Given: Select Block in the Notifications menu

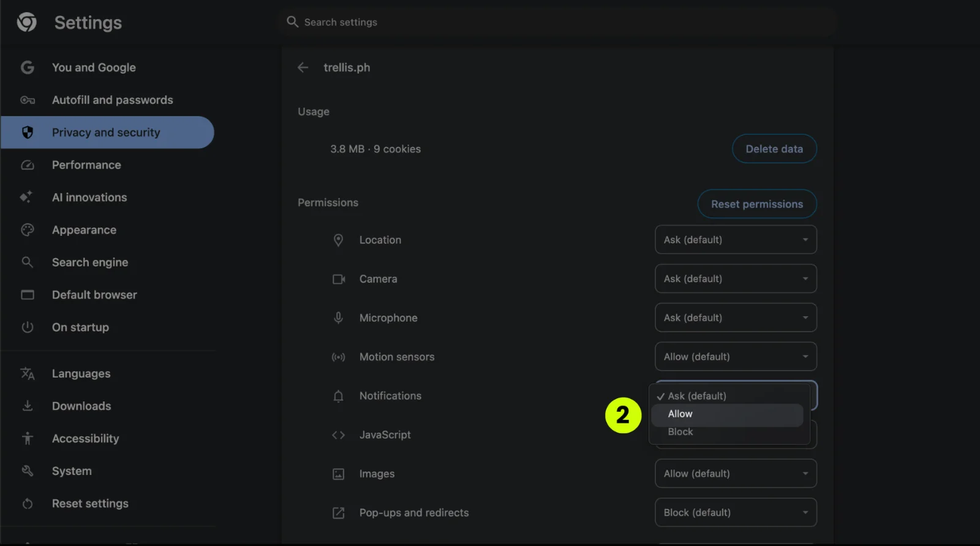Looking at the screenshot, I should [727, 432].
